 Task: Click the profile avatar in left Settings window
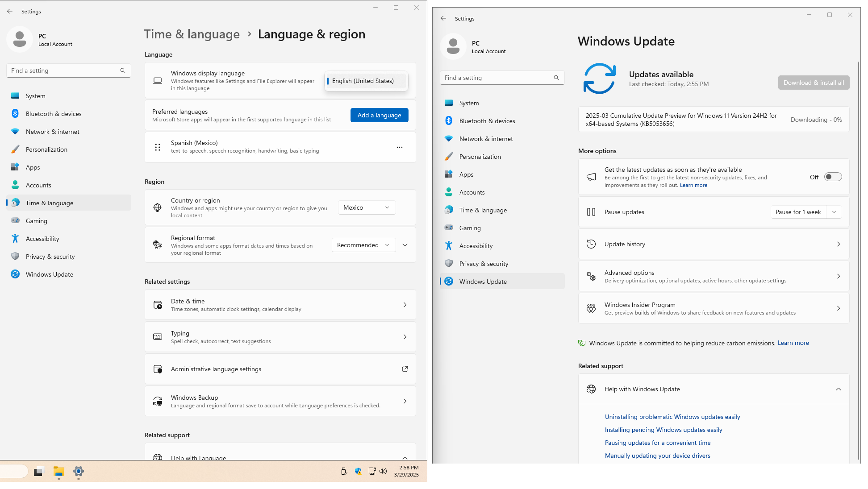tap(20, 39)
